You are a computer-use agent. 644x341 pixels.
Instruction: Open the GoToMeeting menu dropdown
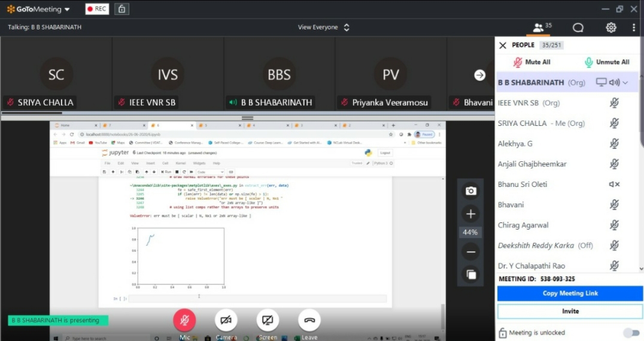click(38, 9)
